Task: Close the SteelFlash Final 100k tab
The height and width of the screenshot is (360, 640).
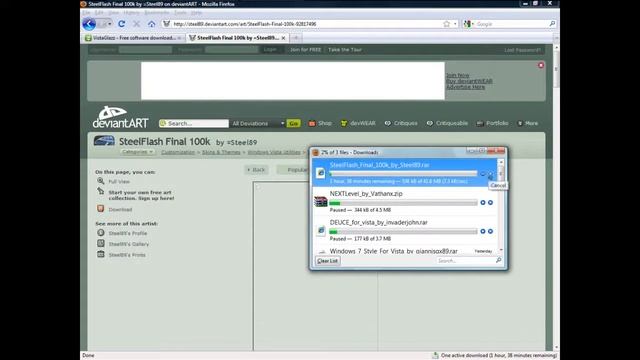Action: [283, 38]
